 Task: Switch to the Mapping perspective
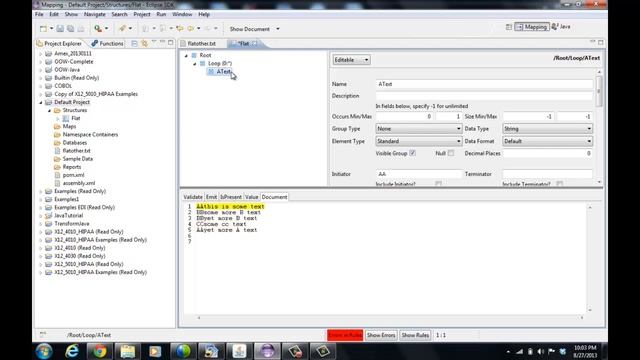(532, 27)
